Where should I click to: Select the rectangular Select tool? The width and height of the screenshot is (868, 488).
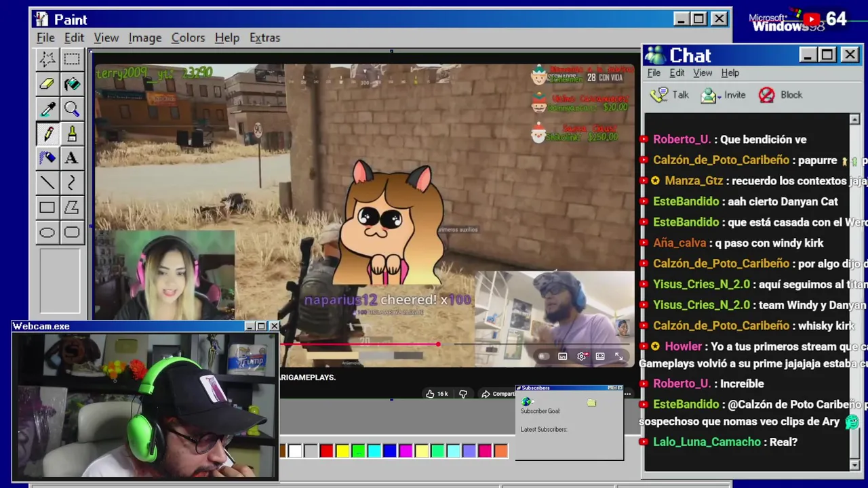pos(71,59)
